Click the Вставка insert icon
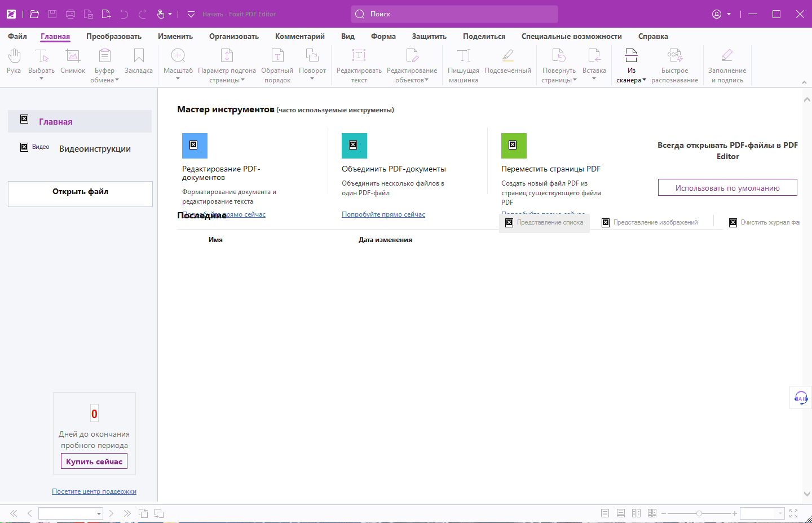The image size is (812, 523). click(594, 56)
